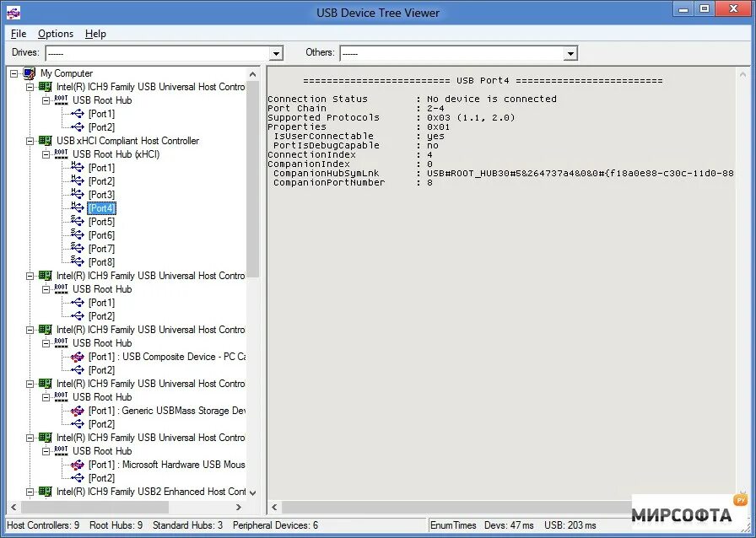The image size is (756, 538).
Task: Click the 'No device is connected' status text
Action: [492, 99]
